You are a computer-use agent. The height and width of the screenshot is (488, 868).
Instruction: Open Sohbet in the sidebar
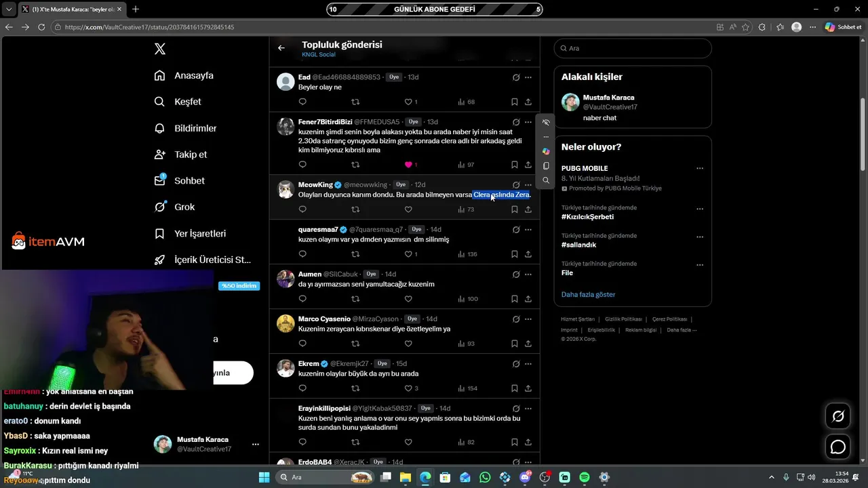click(x=180, y=180)
